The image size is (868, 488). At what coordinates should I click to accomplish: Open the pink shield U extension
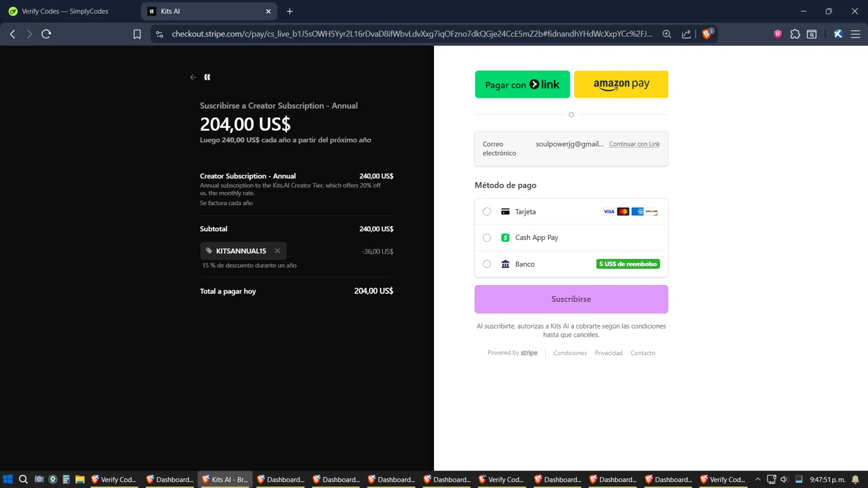click(x=778, y=34)
